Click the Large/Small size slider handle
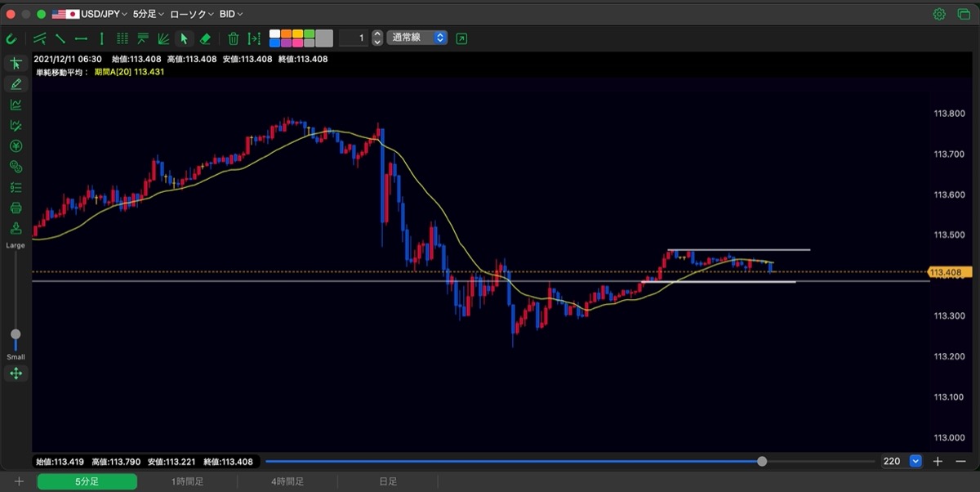Image resolution: width=980 pixels, height=492 pixels. click(16, 334)
